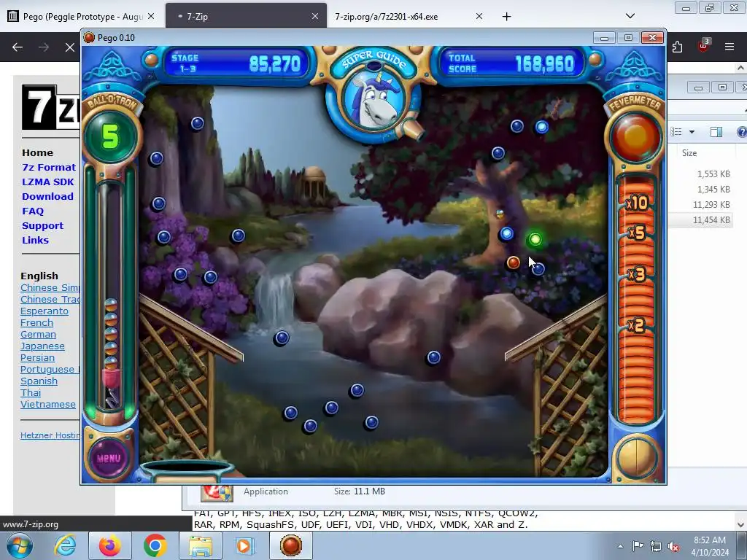Viewport: 747px width, 560px height.
Task: Open the Support link
Action: point(42,226)
